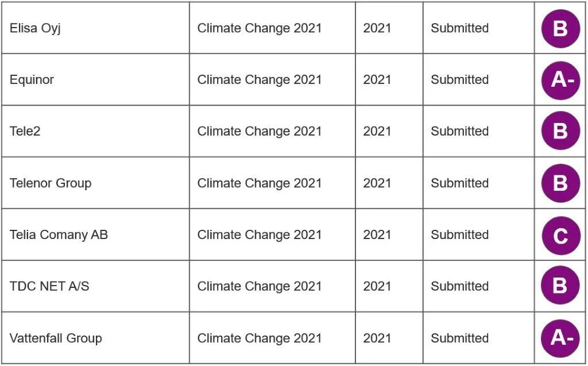Open the Equinor company entry
Image resolution: width=588 pixels, height=366 pixels.
click(32, 80)
